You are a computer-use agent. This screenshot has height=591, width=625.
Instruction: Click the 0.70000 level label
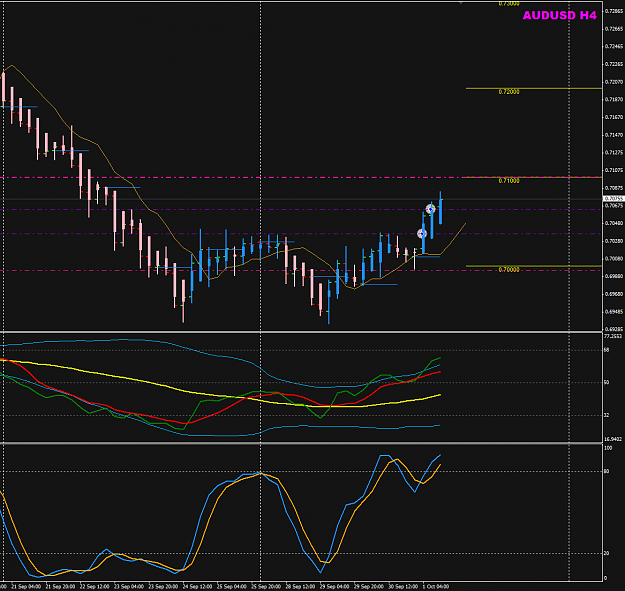[x=509, y=270]
